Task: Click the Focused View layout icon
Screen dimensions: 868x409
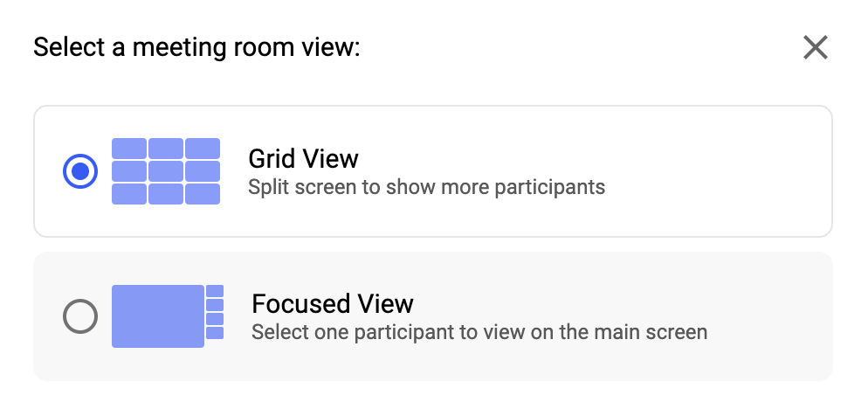Action: click(168, 316)
